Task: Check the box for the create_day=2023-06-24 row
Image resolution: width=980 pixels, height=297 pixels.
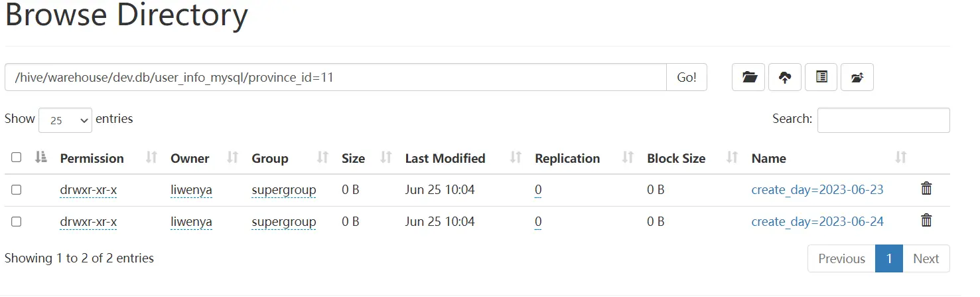Action: [17, 221]
